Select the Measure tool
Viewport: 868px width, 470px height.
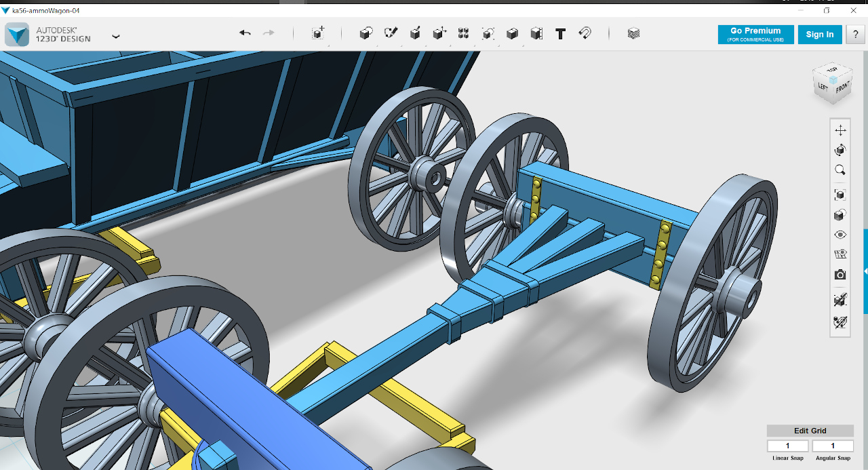[536, 33]
